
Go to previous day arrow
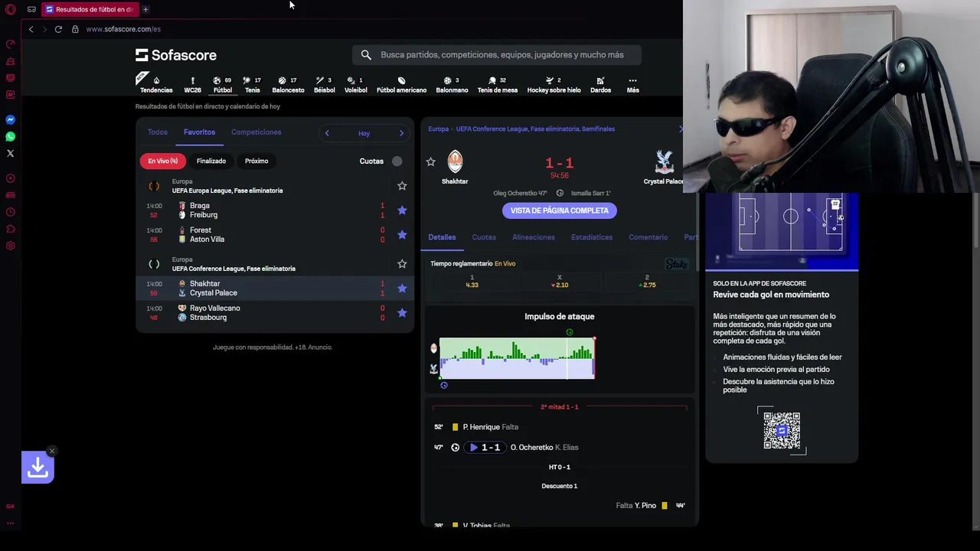(327, 133)
